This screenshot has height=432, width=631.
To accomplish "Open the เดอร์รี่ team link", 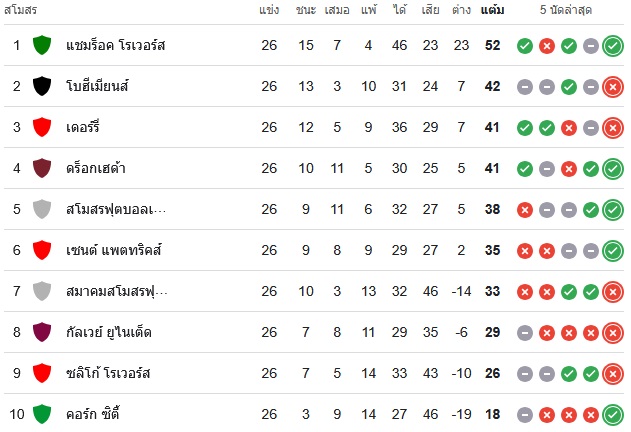I will click(83, 127).
